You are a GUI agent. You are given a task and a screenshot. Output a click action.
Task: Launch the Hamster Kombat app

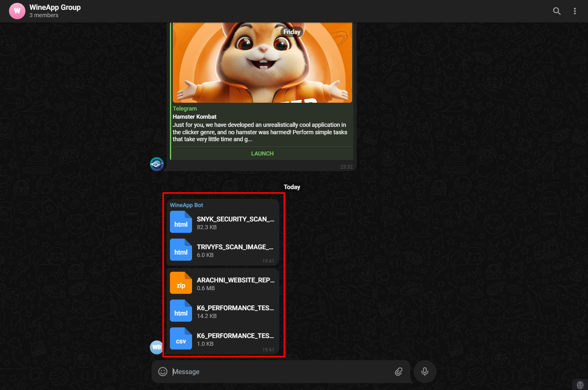262,153
